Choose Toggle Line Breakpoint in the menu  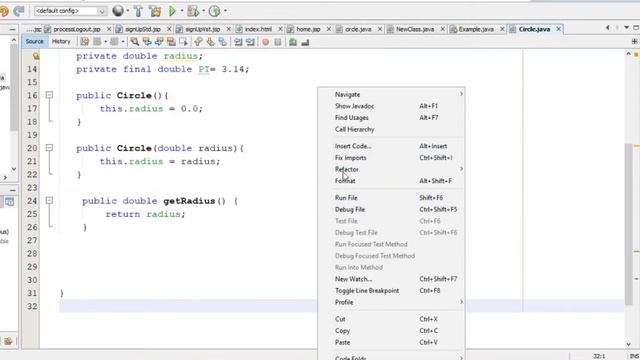391,291
